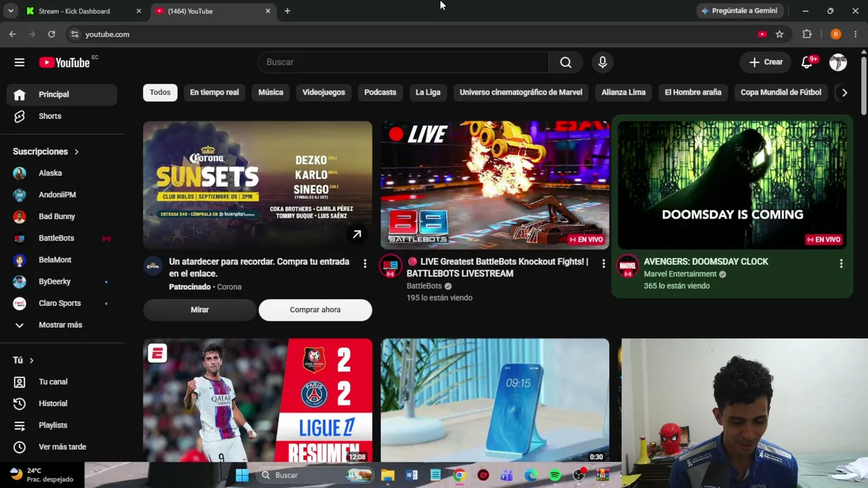Go to Principal home in sidebar

coord(62,94)
